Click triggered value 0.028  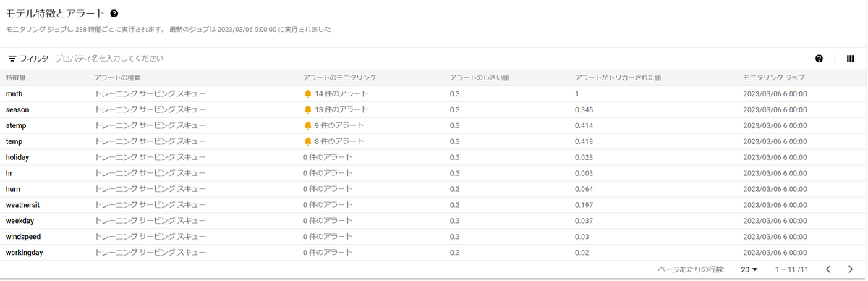coord(584,157)
